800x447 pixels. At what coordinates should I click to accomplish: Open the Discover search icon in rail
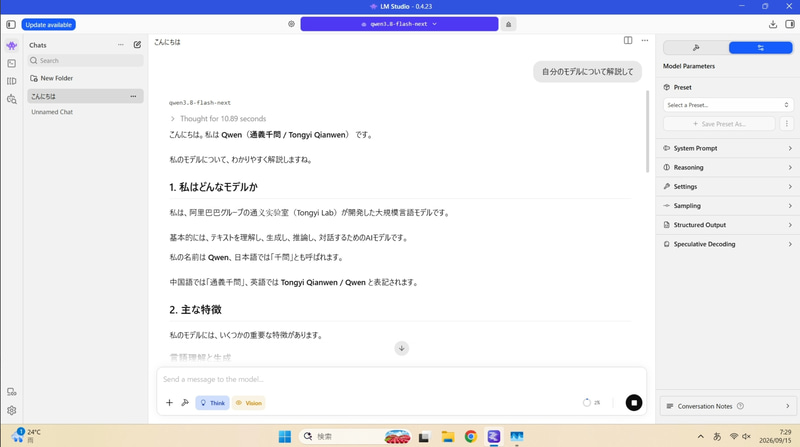pos(12,99)
